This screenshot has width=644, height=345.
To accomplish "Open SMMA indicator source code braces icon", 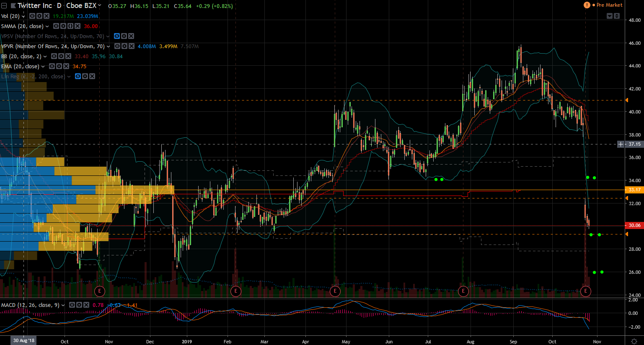I will pyautogui.click(x=70, y=26).
